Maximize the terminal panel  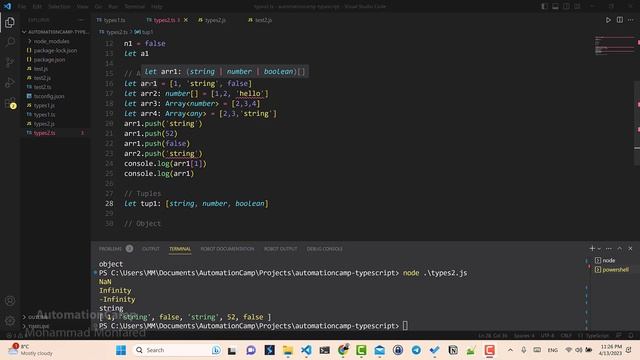point(620,248)
